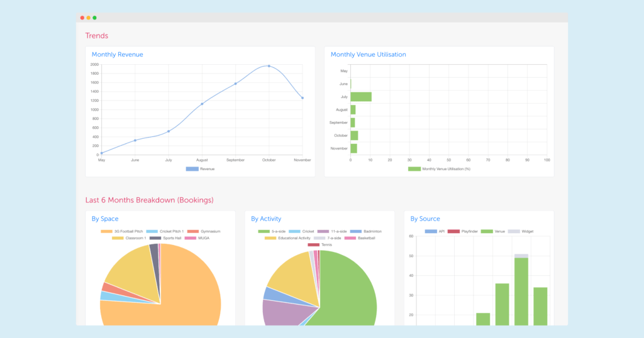
Task: Toggle 5-a-side legend item in By Activity
Action: coord(272,231)
